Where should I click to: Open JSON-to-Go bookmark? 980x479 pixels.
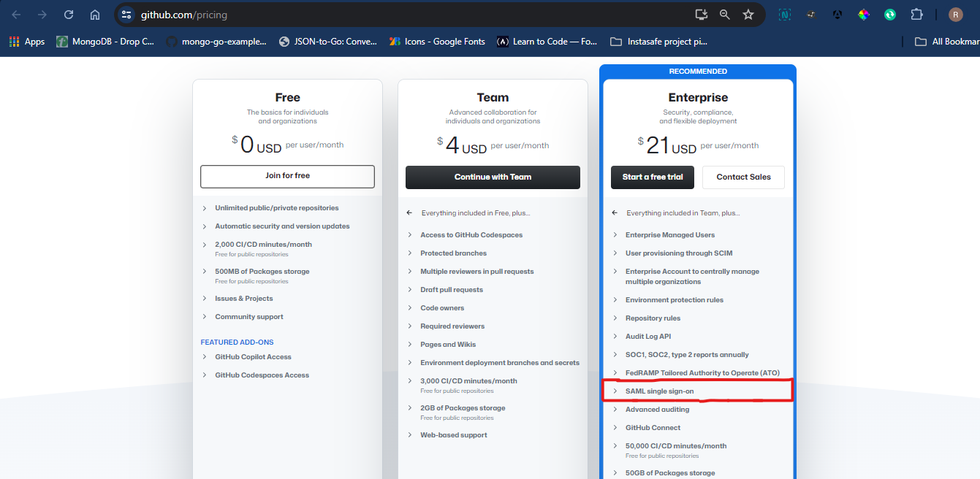pyautogui.click(x=329, y=42)
